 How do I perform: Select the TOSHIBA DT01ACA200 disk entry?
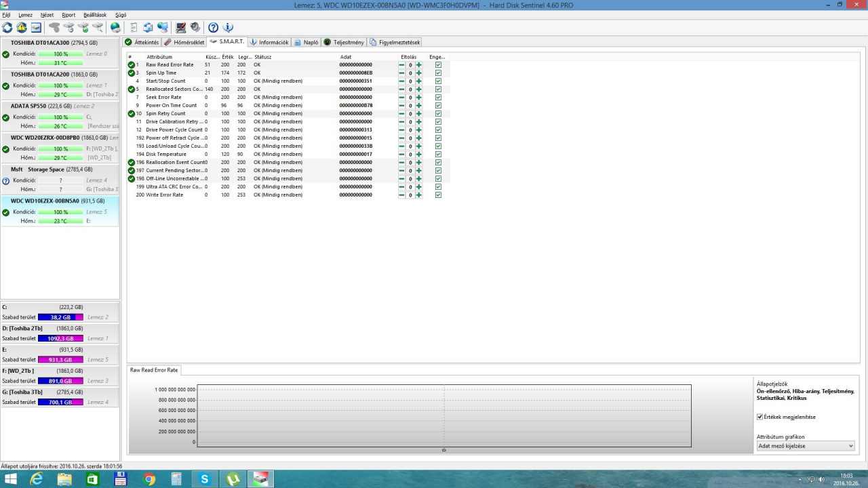coord(60,85)
